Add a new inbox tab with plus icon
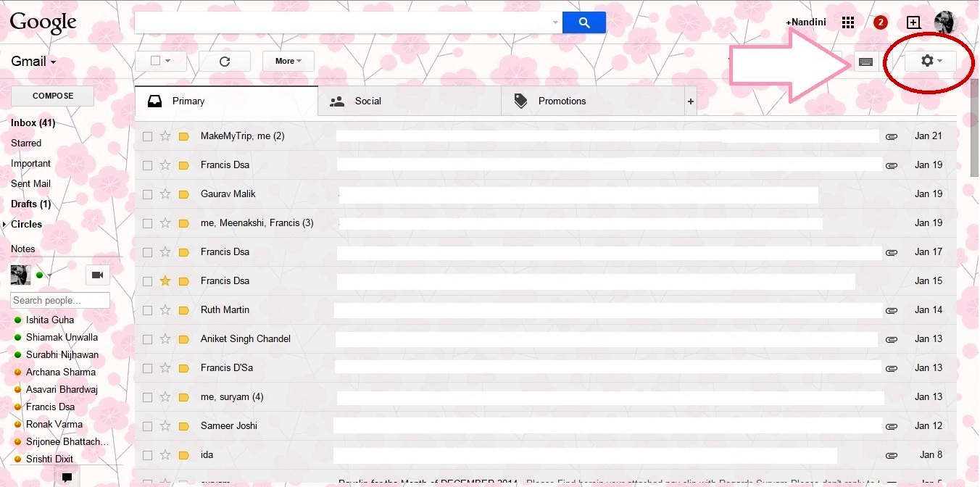This screenshot has width=980, height=487. [691, 101]
